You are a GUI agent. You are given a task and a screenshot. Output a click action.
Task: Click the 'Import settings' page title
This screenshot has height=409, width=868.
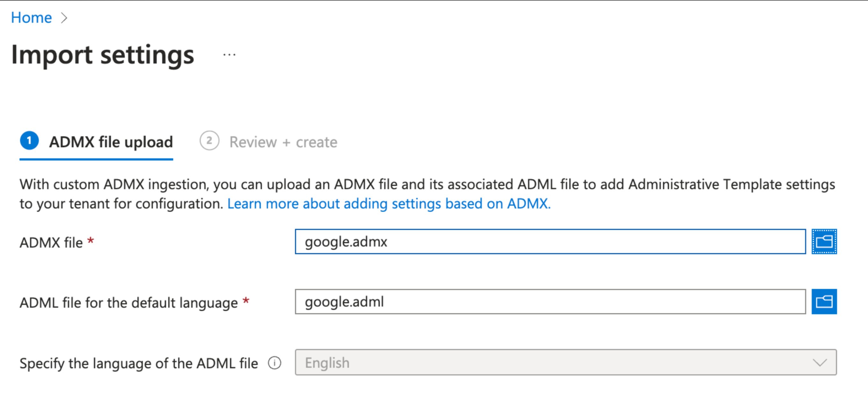coord(103,55)
